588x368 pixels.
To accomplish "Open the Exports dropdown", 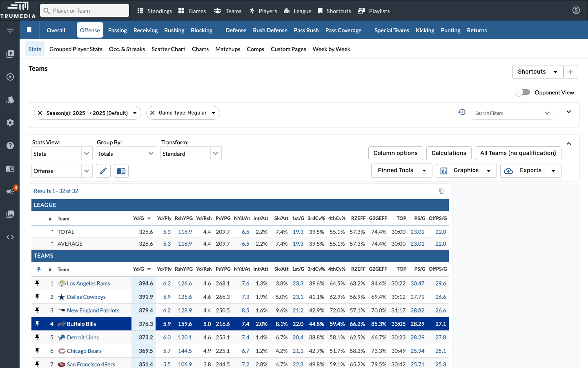I will 531,171.
